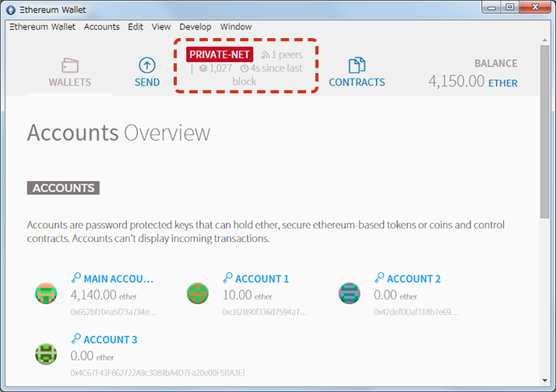Image resolution: width=556 pixels, height=392 pixels.
Task: Open the MAIN ACCOU... account link
Action: point(118,279)
